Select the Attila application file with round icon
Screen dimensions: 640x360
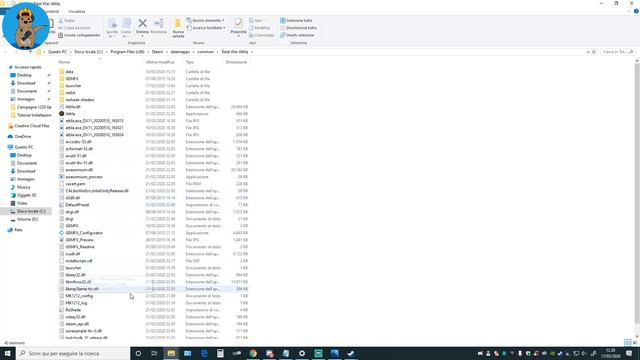point(67,114)
